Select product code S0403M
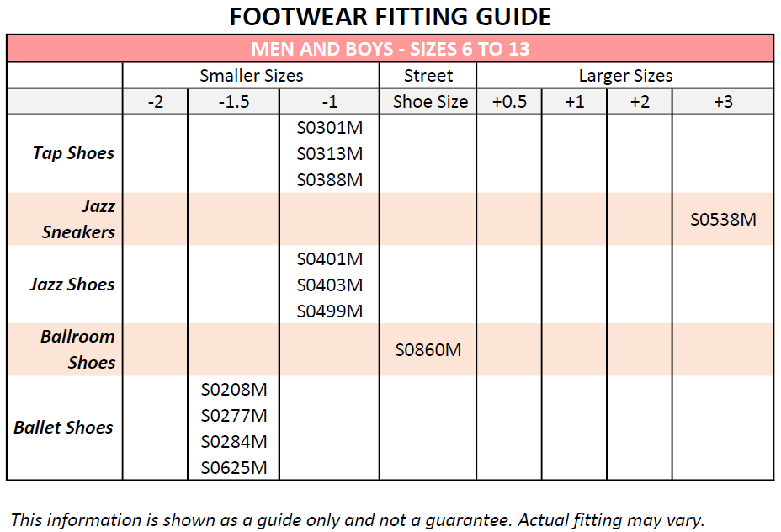The width and height of the screenshot is (781, 532). pos(329,285)
